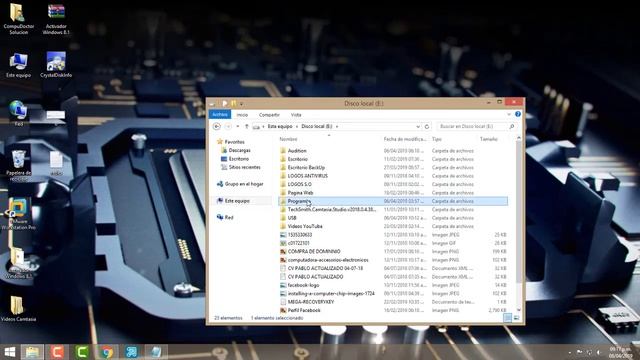Select the Perfil Facebook PNG file
This screenshot has width=640, height=360.
pyautogui.click(x=304, y=310)
